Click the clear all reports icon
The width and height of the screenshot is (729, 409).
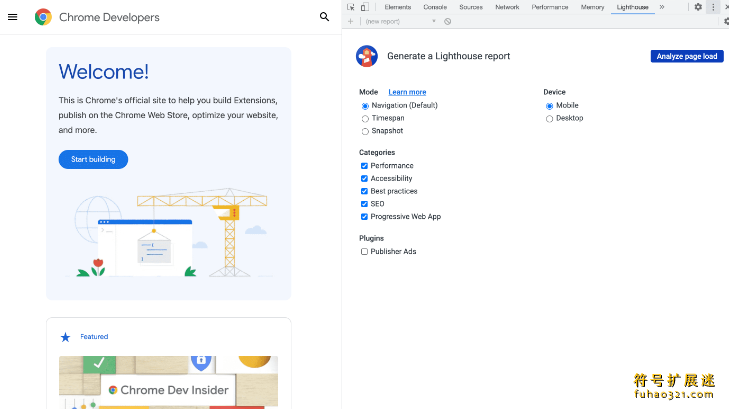(448, 21)
